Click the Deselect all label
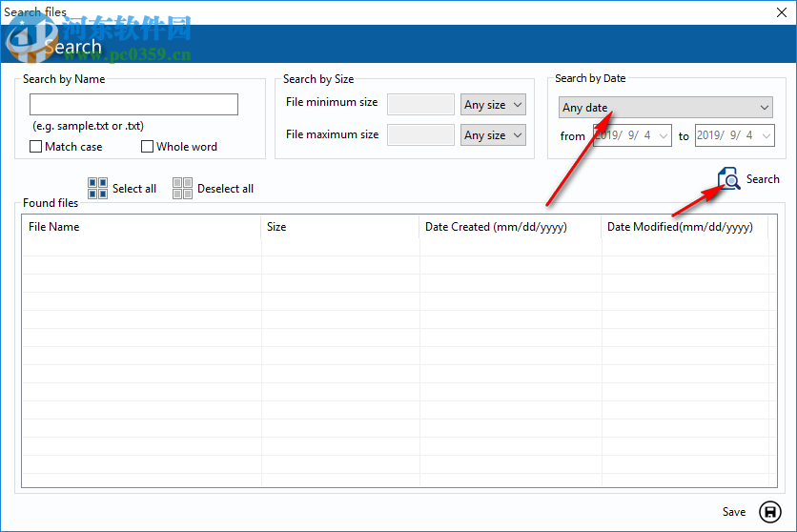Image resolution: width=797 pixels, height=532 pixels. (225, 189)
